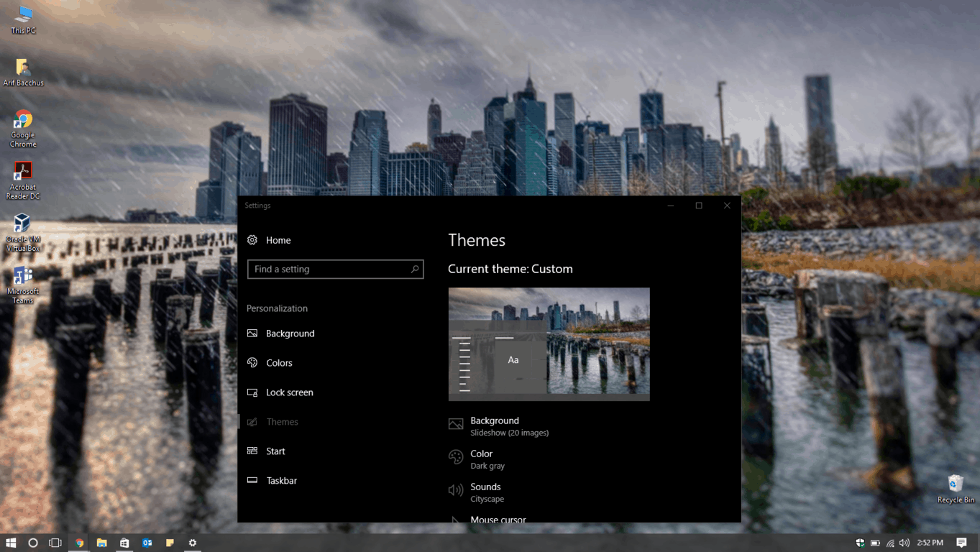Go to Settings Home
Image resolution: width=980 pixels, height=552 pixels.
pyautogui.click(x=278, y=239)
